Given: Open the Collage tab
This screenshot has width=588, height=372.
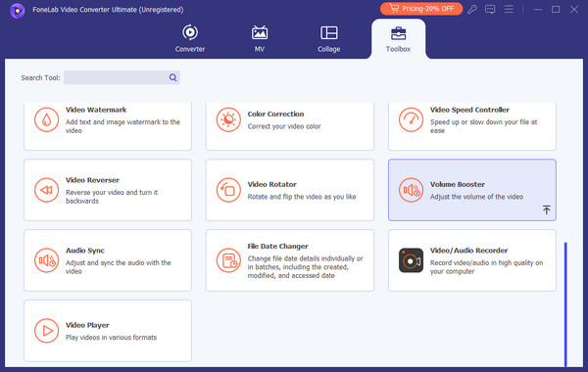Looking at the screenshot, I should (x=329, y=38).
